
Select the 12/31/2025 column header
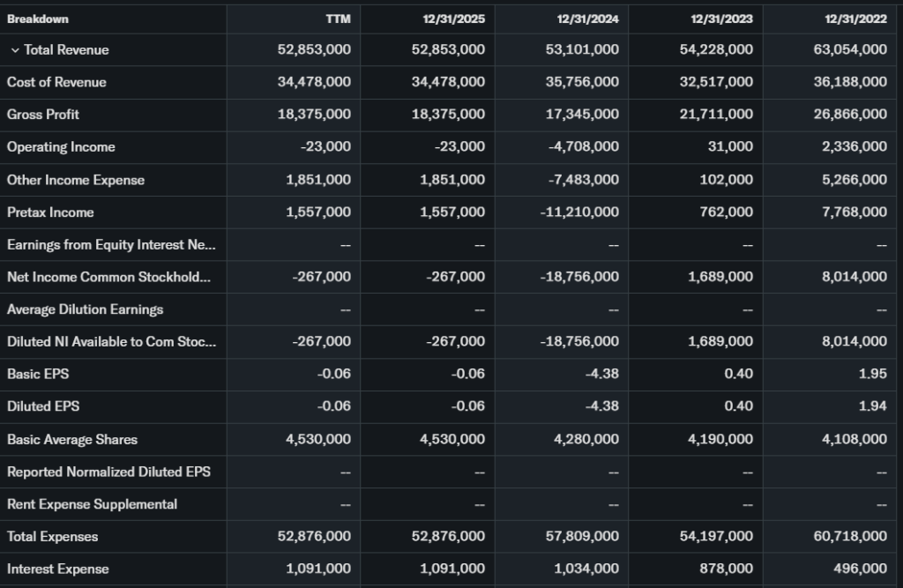tap(455, 19)
